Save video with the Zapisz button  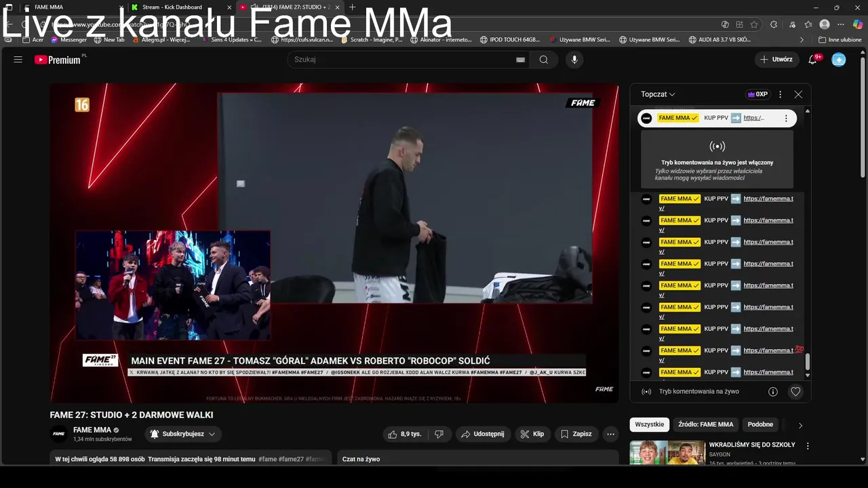coord(576,434)
